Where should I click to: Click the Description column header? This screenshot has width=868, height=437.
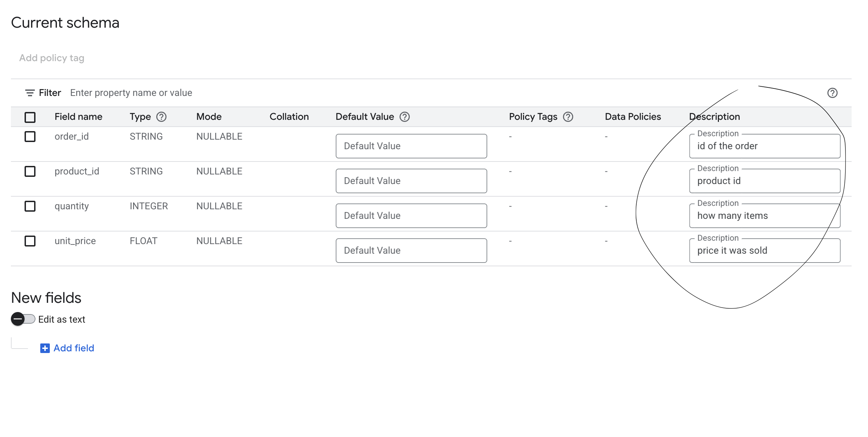point(714,117)
